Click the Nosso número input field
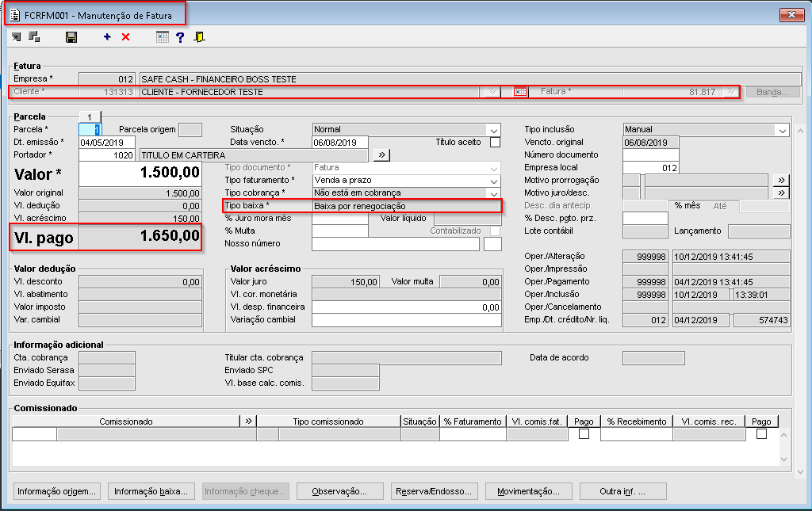The image size is (812, 511). coord(396,243)
